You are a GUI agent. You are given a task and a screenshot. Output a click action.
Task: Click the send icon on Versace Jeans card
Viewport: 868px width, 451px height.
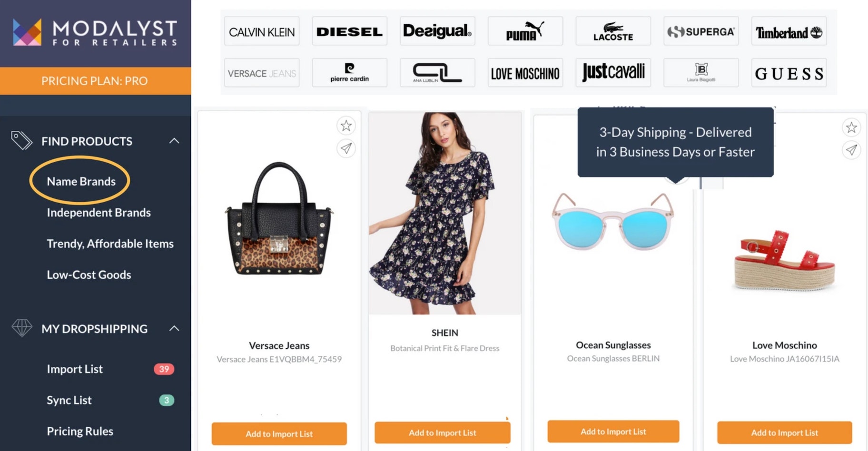tap(346, 148)
